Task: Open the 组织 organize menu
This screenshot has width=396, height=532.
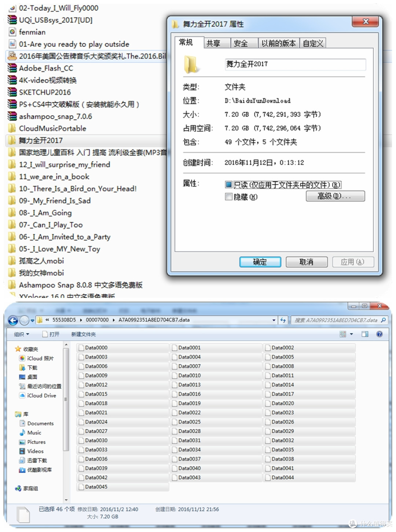Action: [x=21, y=334]
